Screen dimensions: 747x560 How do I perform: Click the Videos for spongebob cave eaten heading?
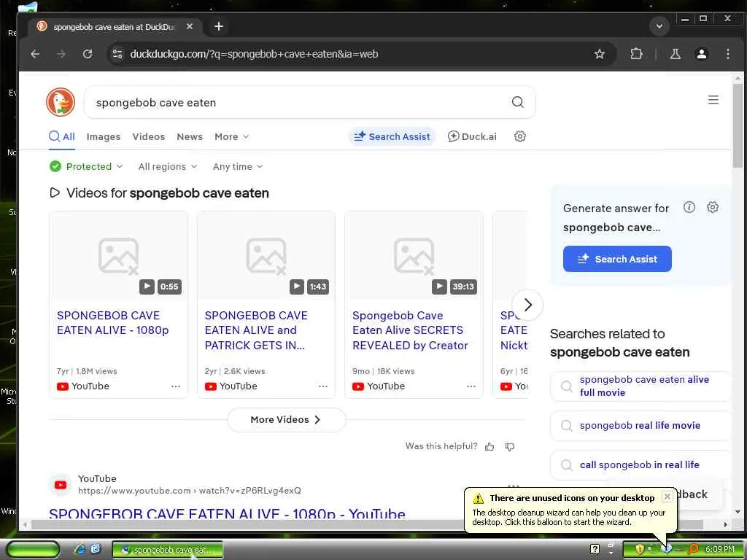[168, 192]
